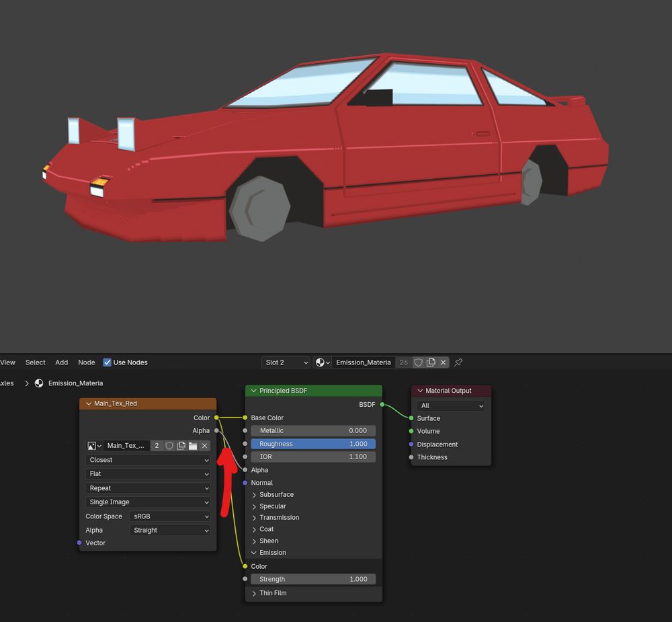This screenshot has height=622, width=672.
Task: Collapse the Material Output node
Action: click(420, 391)
